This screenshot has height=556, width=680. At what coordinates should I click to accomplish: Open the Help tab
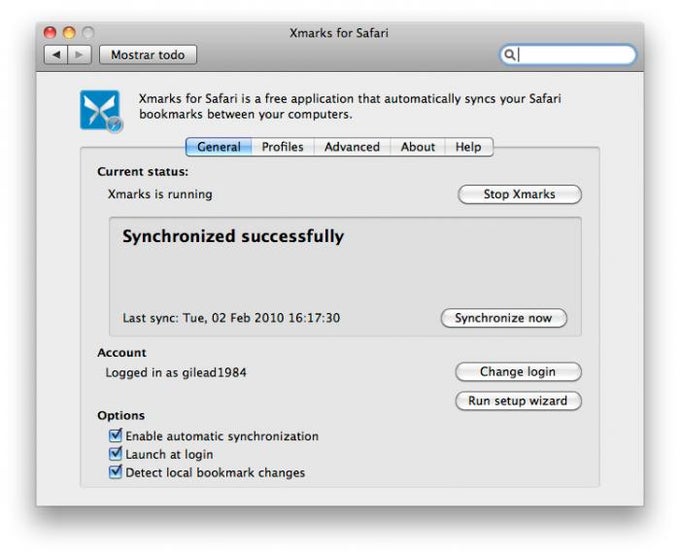tap(468, 147)
